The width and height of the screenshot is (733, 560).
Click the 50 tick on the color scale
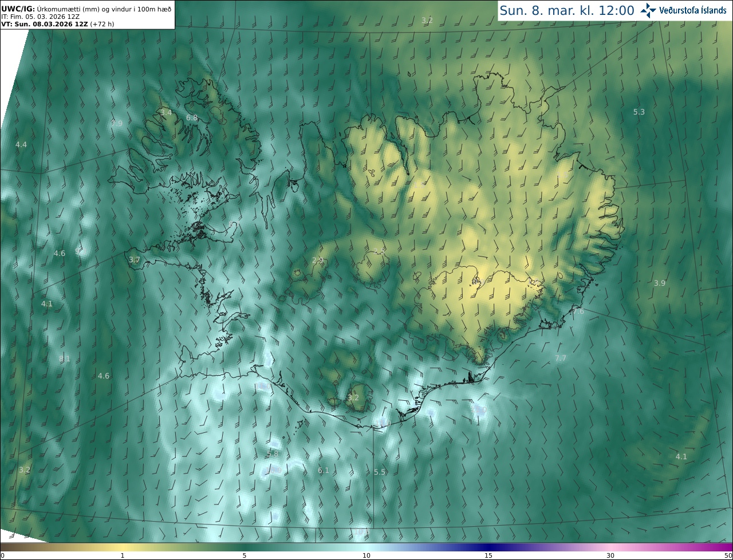(728, 555)
